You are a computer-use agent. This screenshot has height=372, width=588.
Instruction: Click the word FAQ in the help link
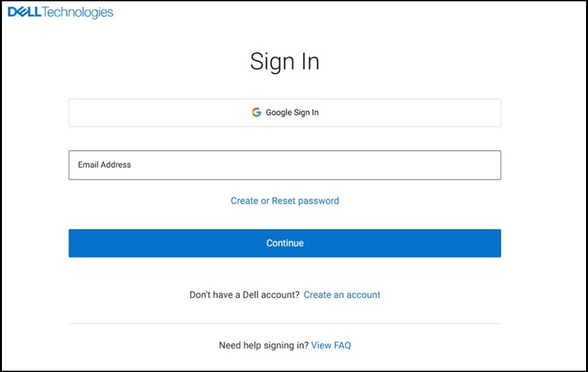click(x=342, y=345)
